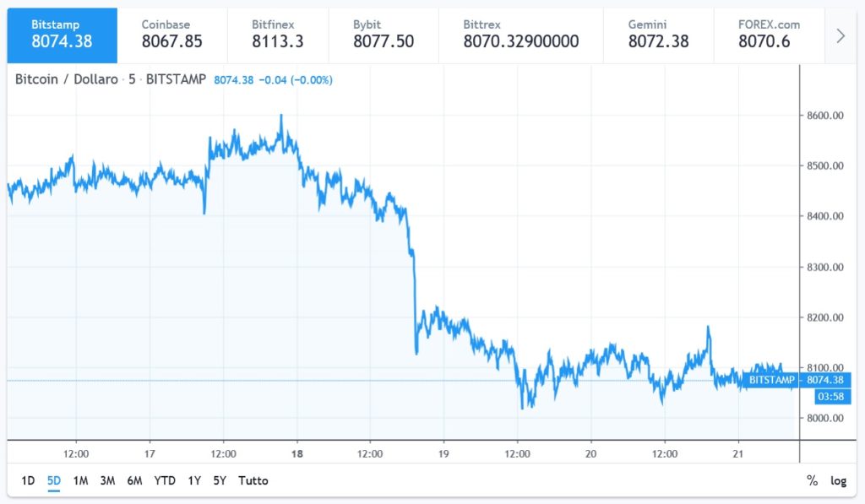Image resolution: width=865 pixels, height=504 pixels.
Task: Select YTD time range
Action: click(x=165, y=480)
